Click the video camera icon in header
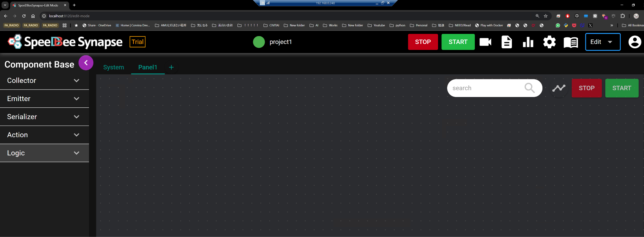This screenshot has height=237, width=644. 485,42
